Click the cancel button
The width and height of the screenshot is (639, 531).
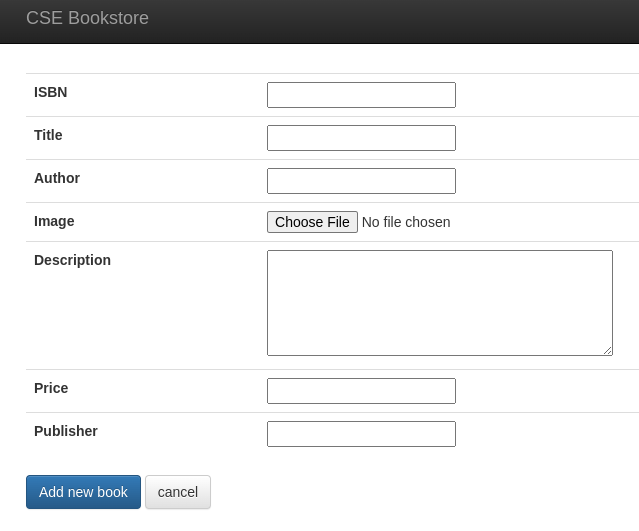point(178,492)
